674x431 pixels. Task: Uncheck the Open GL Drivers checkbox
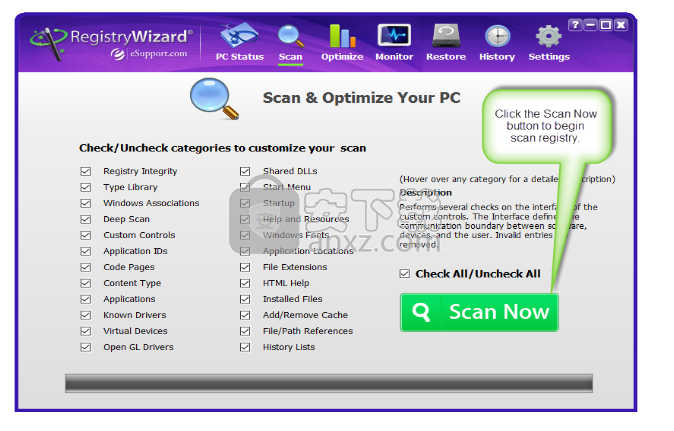[86, 347]
